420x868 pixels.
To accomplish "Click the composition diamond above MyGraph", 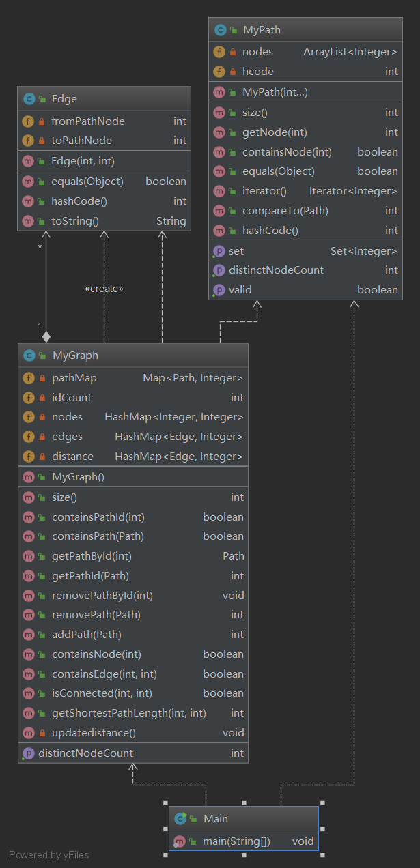I will coord(46,336).
